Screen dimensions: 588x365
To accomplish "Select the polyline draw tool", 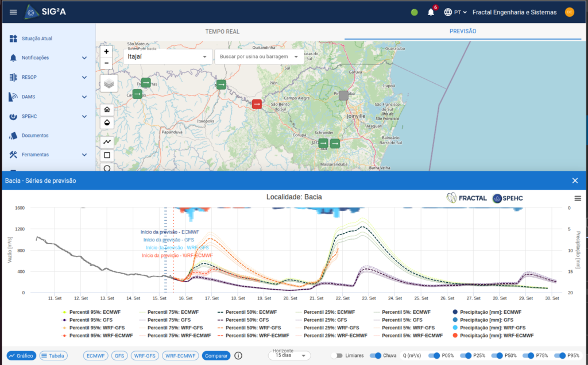I will point(107,142).
